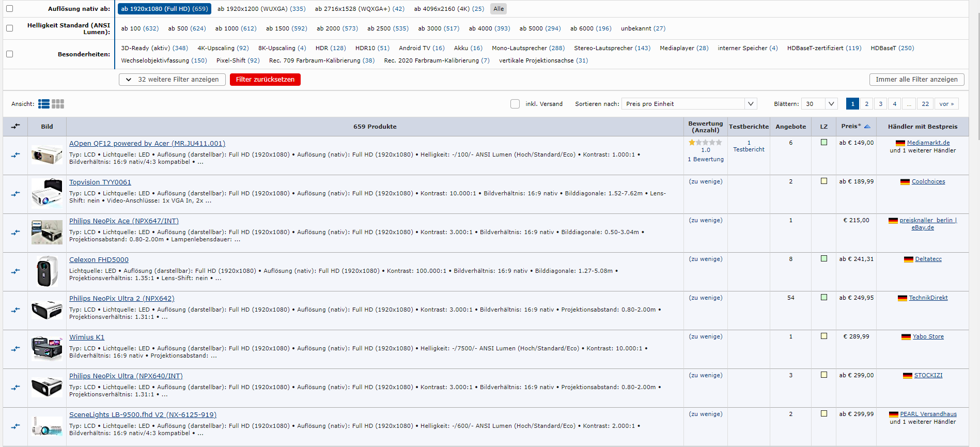Check LZ box for AOpen QF12
The width and height of the screenshot is (980, 447).
coord(824,143)
